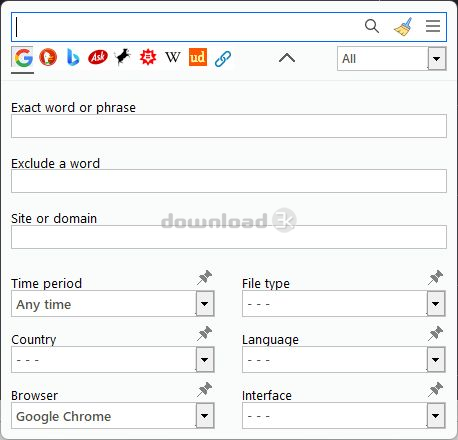
Task: Pin the File type setting
Action: point(435,277)
